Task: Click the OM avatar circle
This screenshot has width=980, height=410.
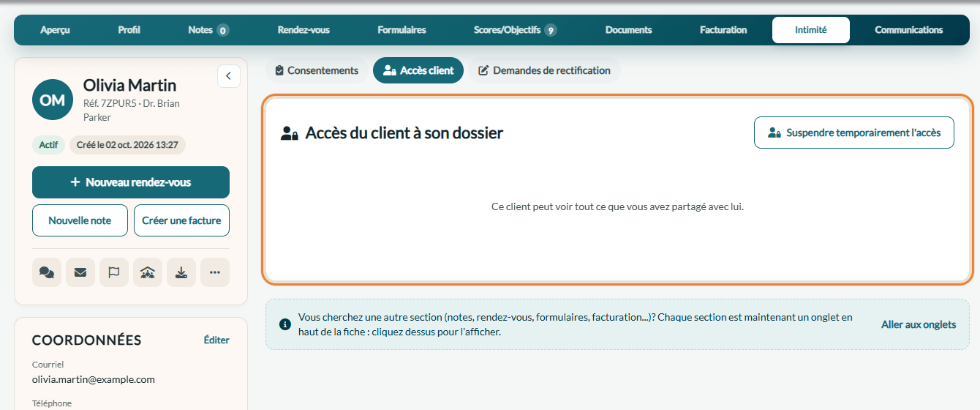Action: (53, 100)
